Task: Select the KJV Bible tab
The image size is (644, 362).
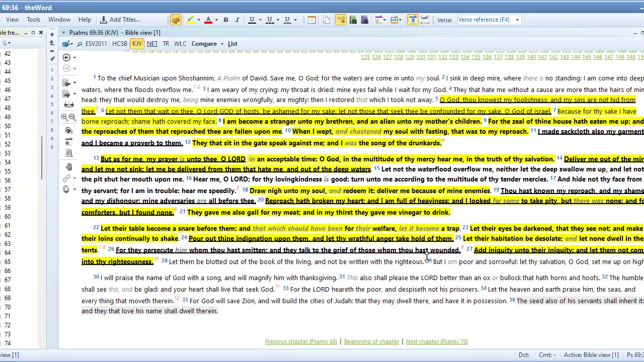Action: [137, 44]
